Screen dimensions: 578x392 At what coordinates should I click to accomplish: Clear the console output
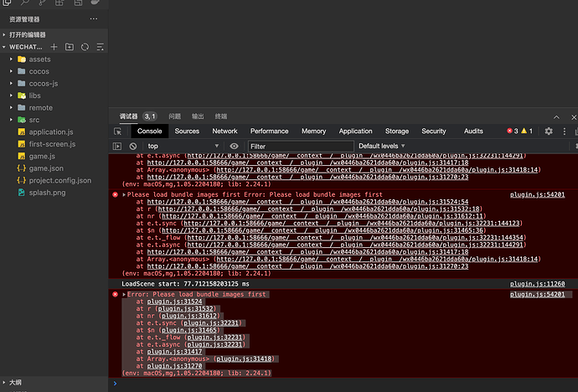(x=133, y=147)
